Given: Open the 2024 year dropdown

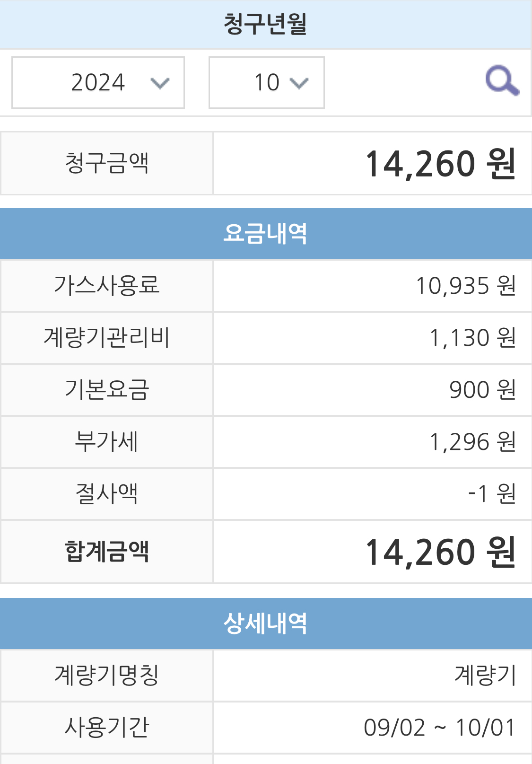Looking at the screenshot, I should [98, 83].
